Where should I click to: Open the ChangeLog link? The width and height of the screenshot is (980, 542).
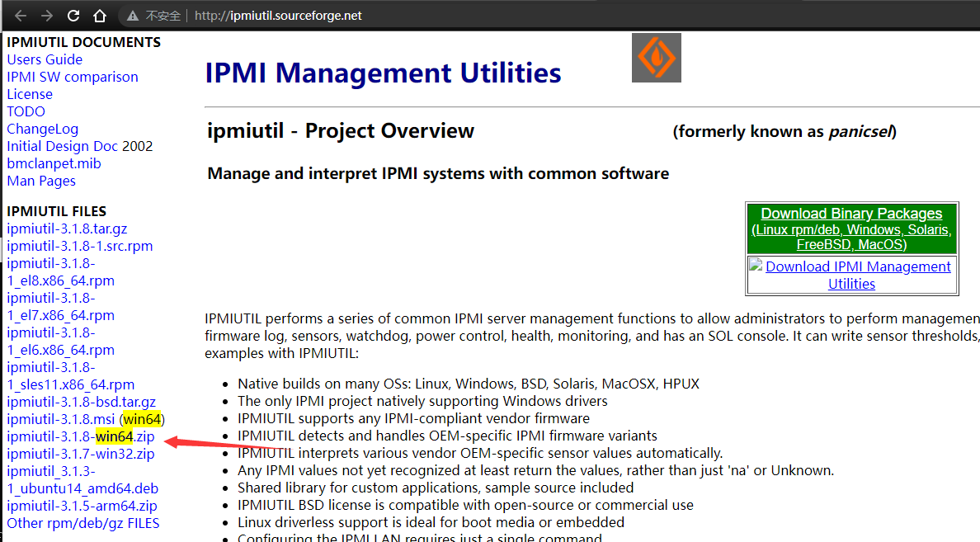point(43,129)
